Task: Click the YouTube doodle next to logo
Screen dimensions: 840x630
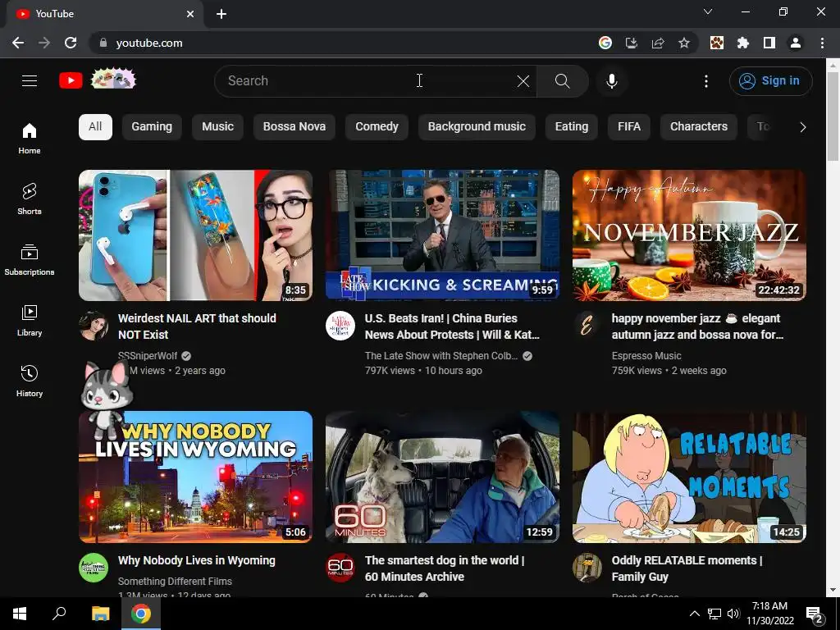Action: pos(113,80)
